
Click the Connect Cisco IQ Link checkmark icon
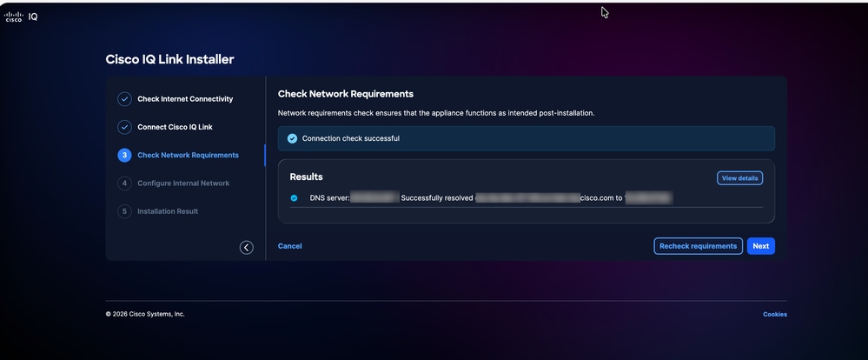[x=124, y=127]
